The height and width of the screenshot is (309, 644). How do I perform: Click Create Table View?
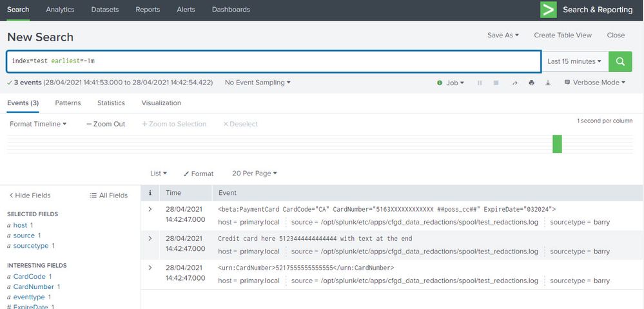(x=563, y=35)
